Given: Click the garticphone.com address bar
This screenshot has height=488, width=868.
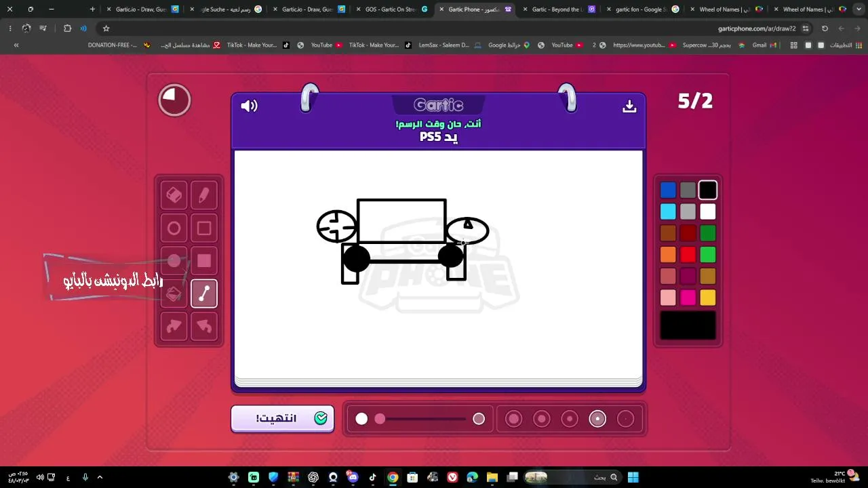Looking at the screenshot, I should click(x=448, y=28).
